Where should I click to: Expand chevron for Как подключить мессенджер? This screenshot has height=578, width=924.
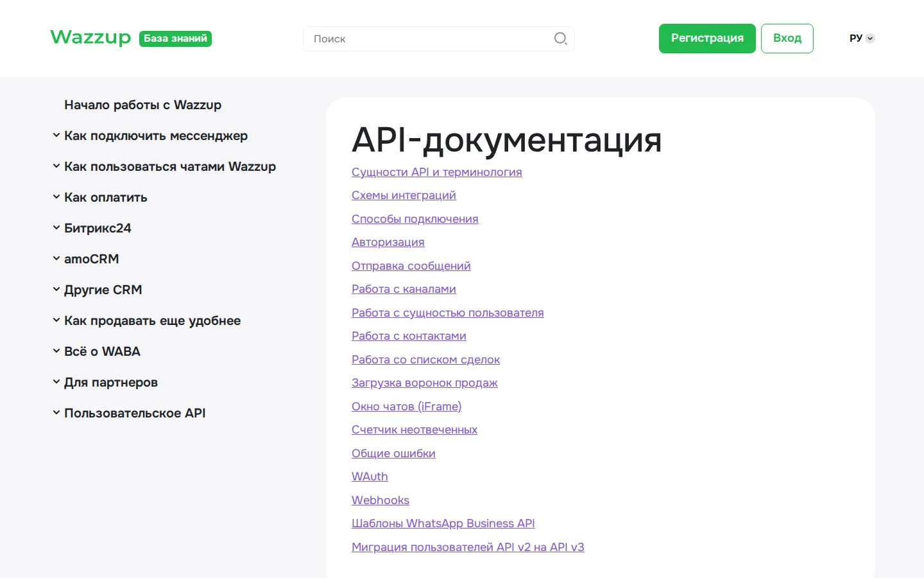point(56,136)
